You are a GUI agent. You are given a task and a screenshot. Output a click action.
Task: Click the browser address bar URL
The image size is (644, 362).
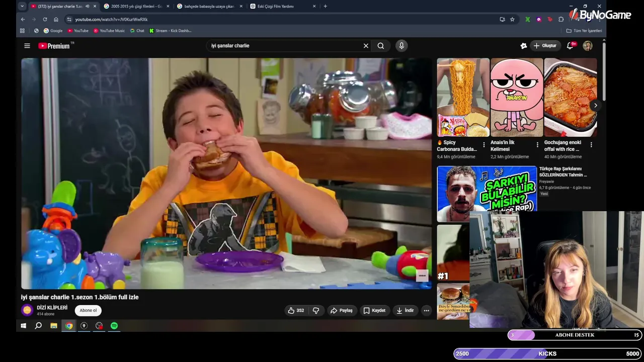coord(111,19)
